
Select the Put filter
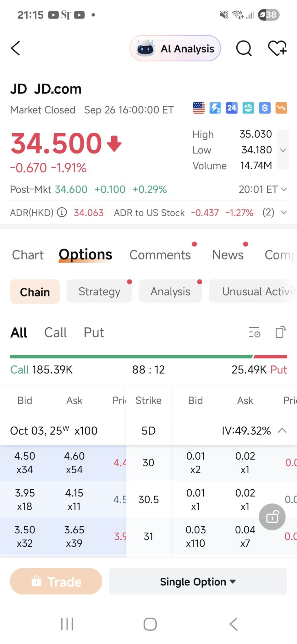(x=94, y=332)
